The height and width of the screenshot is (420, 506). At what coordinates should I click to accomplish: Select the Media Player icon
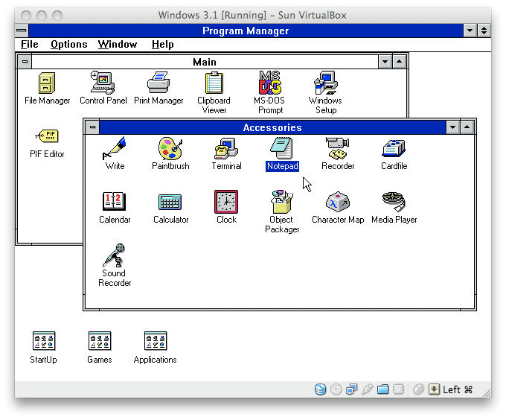pyautogui.click(x=394, y=202)
